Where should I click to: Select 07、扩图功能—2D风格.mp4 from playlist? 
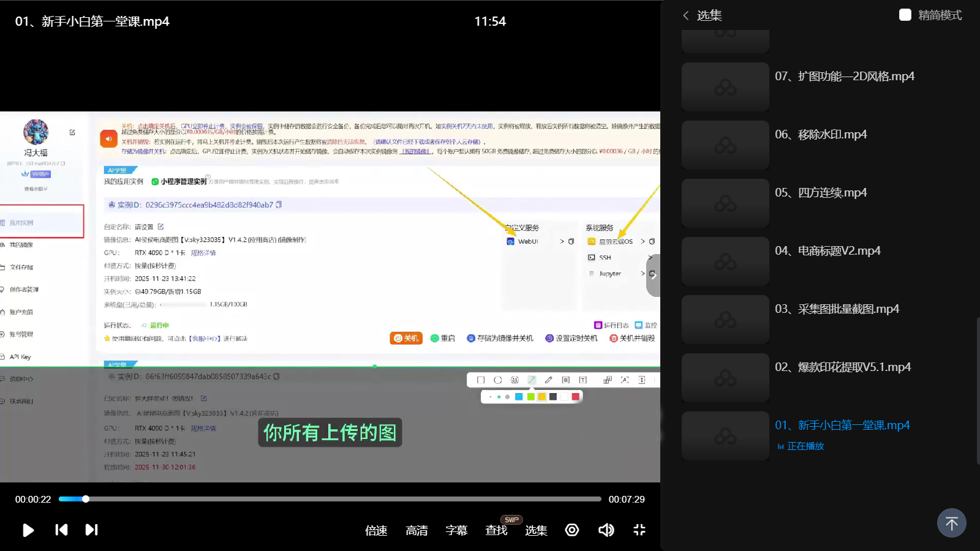click(844, 77)
